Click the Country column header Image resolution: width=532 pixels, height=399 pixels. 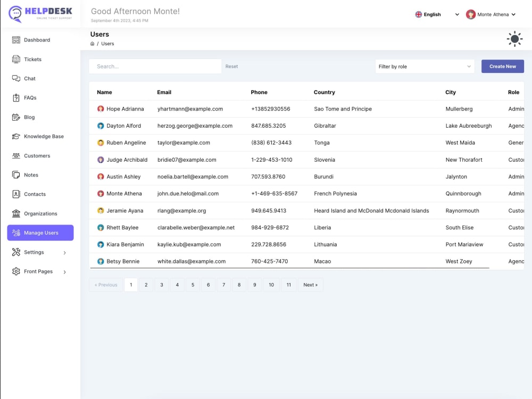point(324,92)
